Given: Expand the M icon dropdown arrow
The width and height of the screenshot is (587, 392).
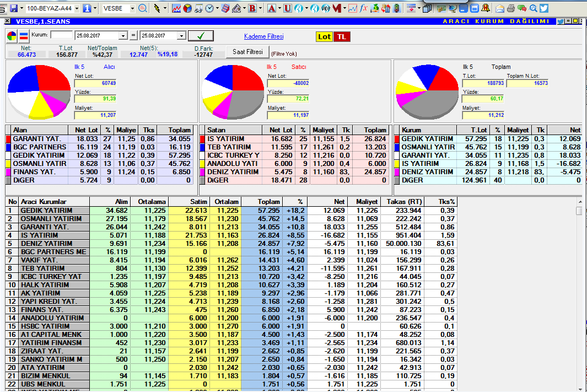Looking at the screenshot, I should click(344, 8).
